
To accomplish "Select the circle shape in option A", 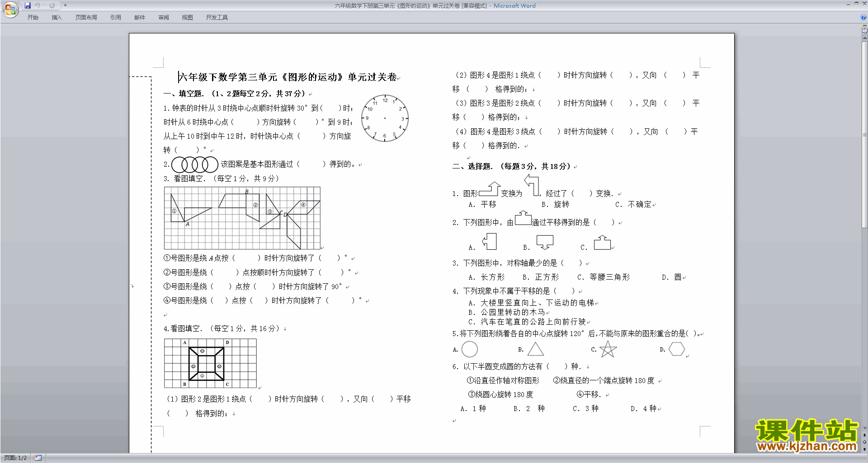I will pyautogui.click(x=470, y=349).
